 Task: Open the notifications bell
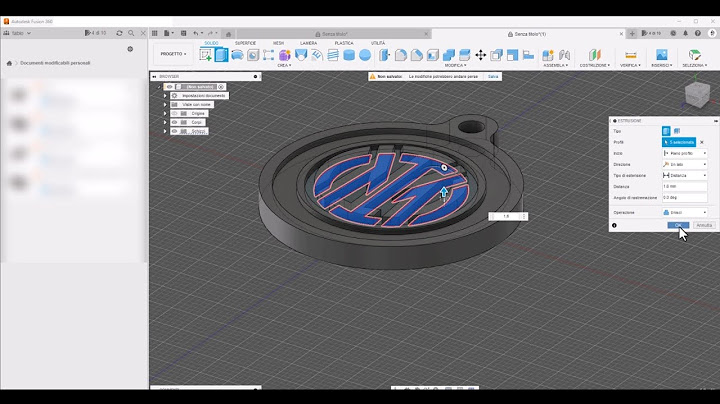tap(685, 33)
